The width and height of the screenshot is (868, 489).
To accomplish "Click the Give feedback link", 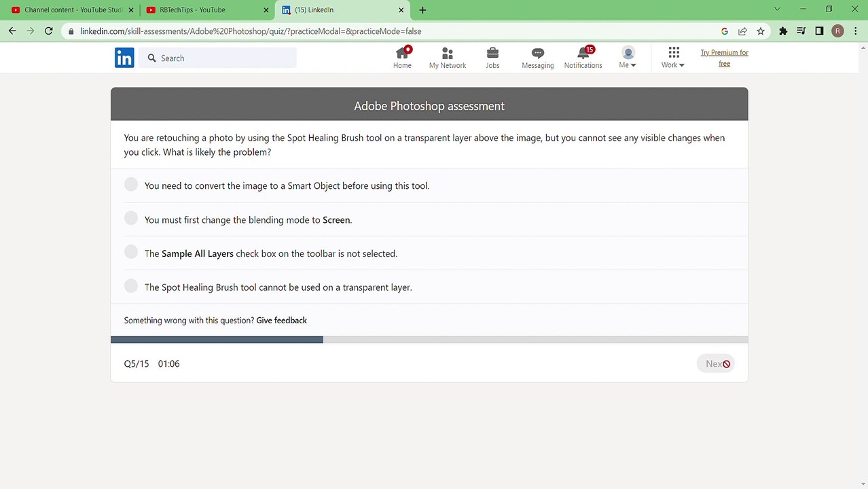I will 281,320.
